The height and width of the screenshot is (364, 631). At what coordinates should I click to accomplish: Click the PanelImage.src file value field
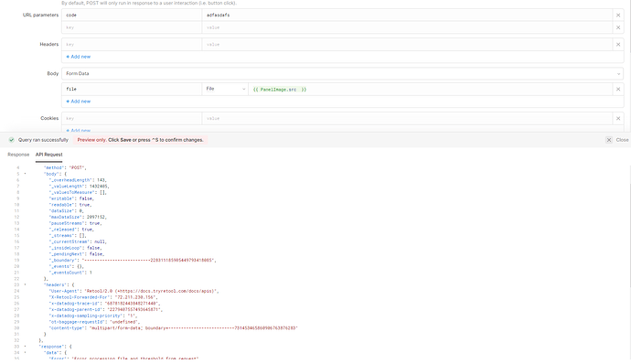(x=430, y=90)
